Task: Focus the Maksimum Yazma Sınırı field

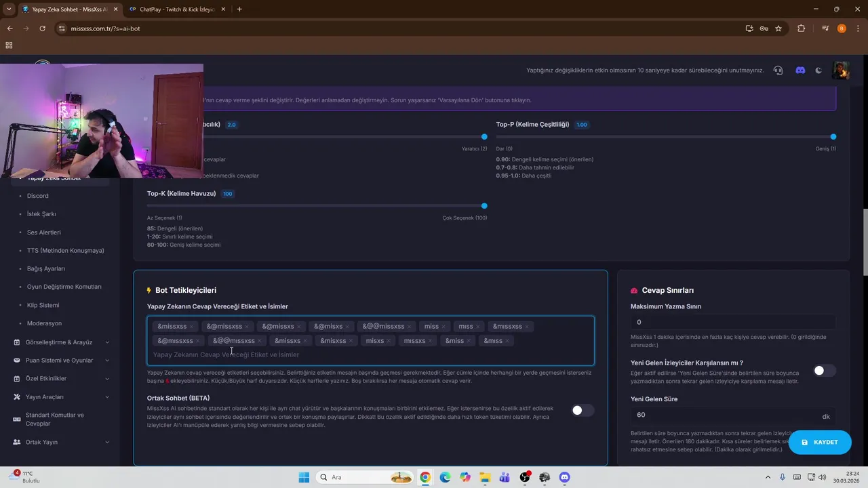Action: (x=733, y=322)
